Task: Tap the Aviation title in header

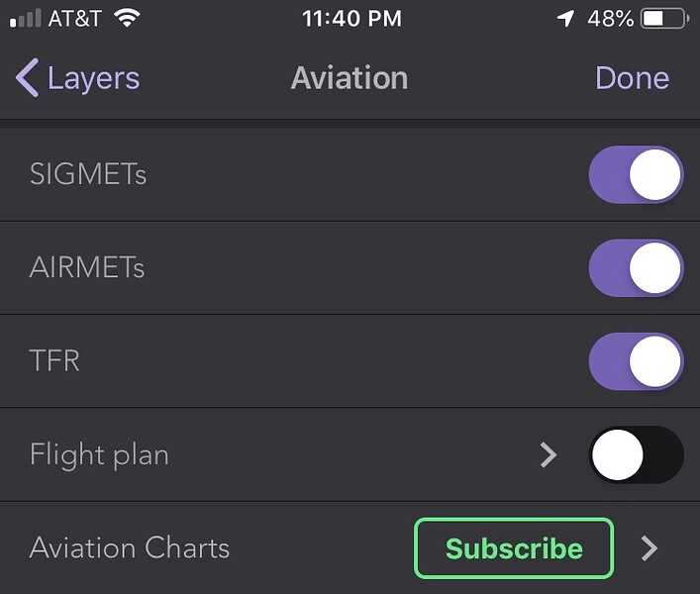Action: tap(349, 78)
